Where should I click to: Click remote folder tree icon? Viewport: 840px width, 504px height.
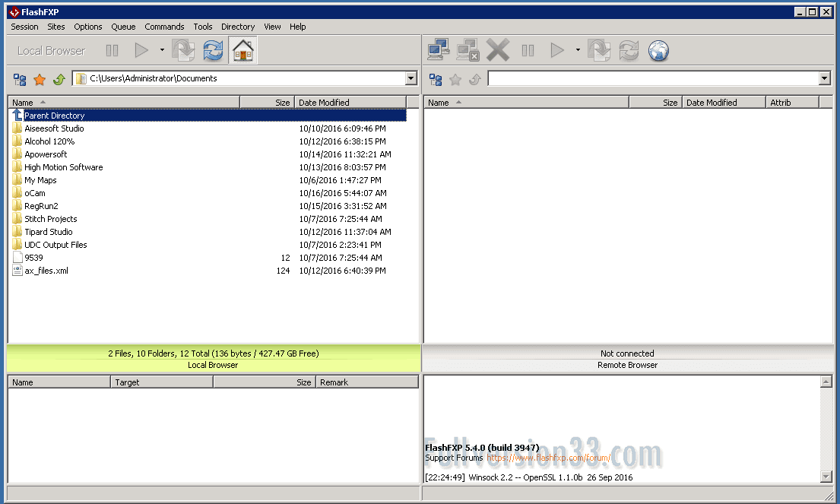[436, 80]
